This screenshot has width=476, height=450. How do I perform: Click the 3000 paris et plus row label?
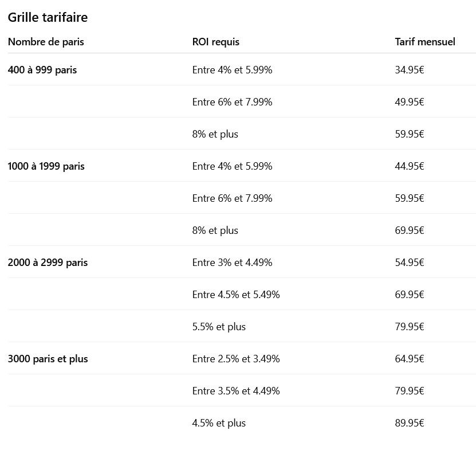coord(48,359)
